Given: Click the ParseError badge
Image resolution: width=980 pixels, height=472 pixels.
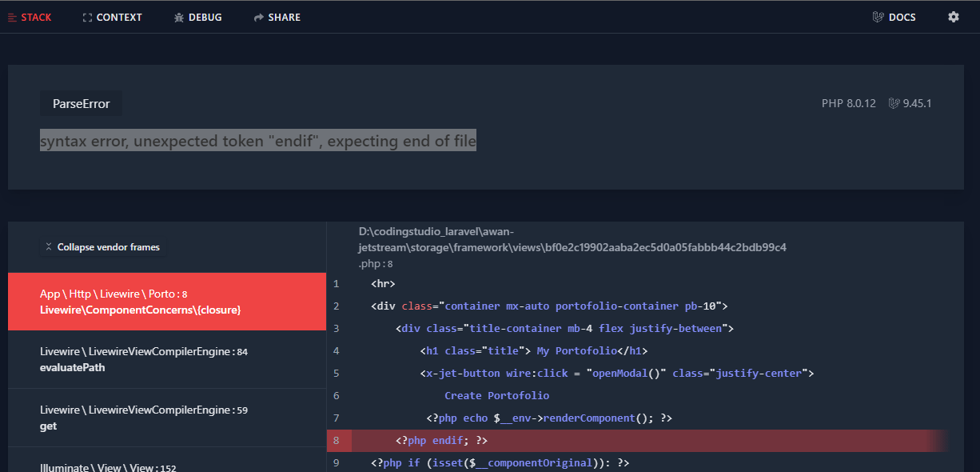Looking at the screenshot, I should tap(81, 102).
